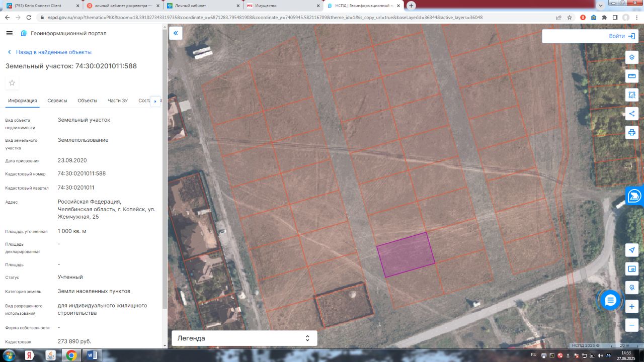Share the map with the share icon
The width and height of the screenshot is (644, 362).
(632, 114)
